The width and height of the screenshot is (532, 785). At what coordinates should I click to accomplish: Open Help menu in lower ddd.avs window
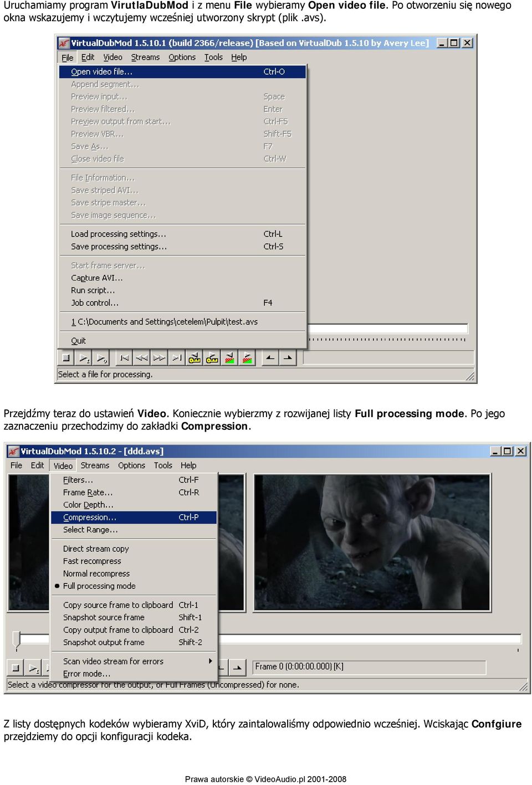pyautogui.click(x=188, y=465)
